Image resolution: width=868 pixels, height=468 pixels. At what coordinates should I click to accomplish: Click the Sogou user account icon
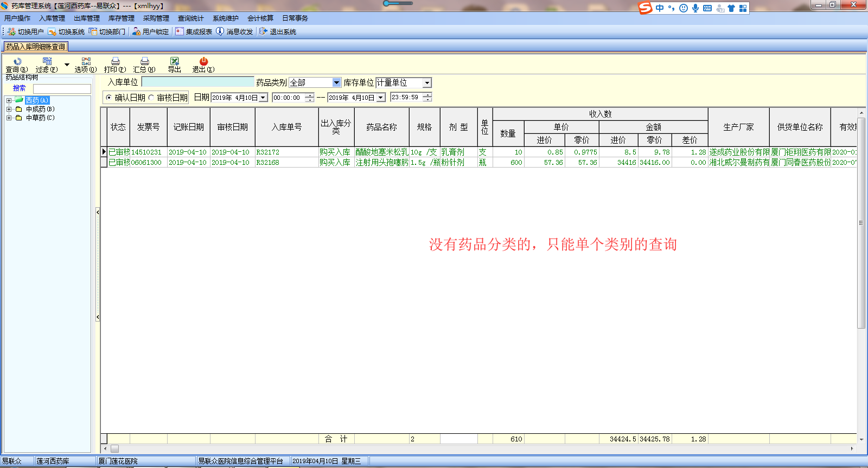[x=720, y=8]
